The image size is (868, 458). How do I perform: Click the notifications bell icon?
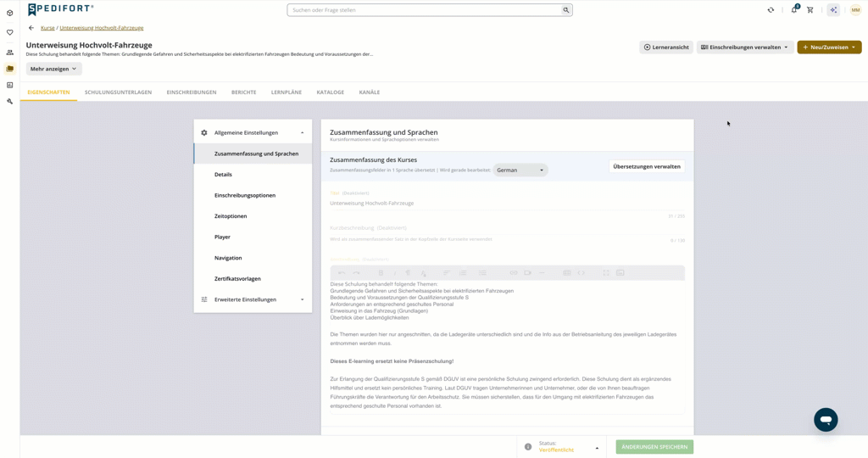(x=794, y=10)
